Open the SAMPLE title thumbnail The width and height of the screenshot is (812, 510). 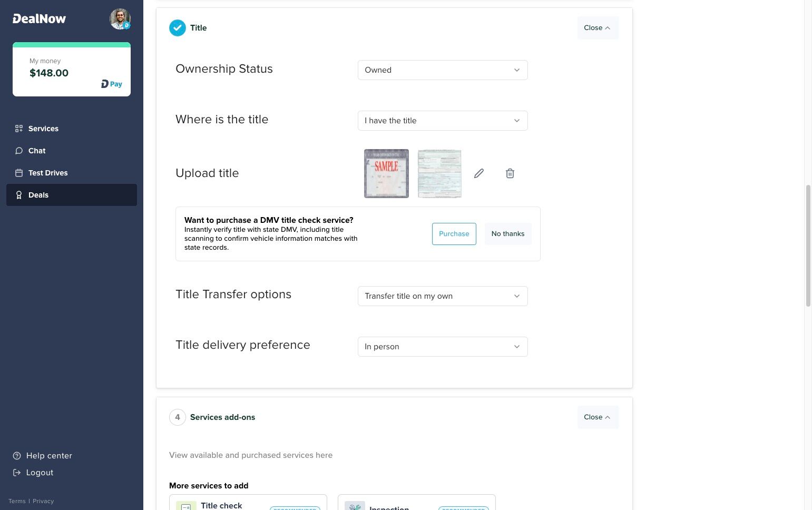point(386,173)
